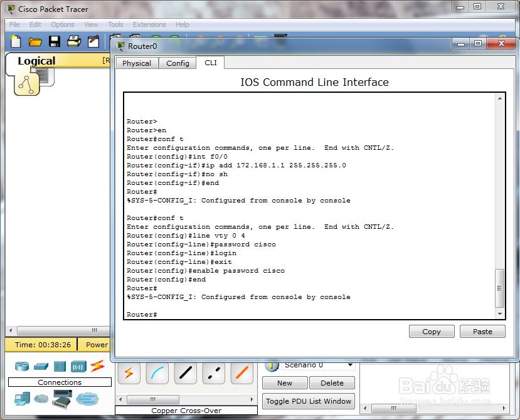This screenshot has width=520, height=420.
Task: Pick the Copper Straight-Through cable
Action: pos(186,373)
